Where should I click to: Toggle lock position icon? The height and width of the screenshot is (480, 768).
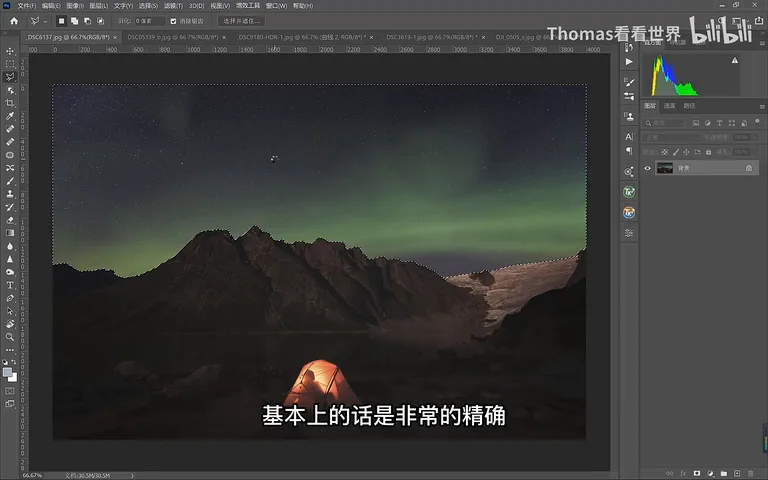tap(686, 152)
